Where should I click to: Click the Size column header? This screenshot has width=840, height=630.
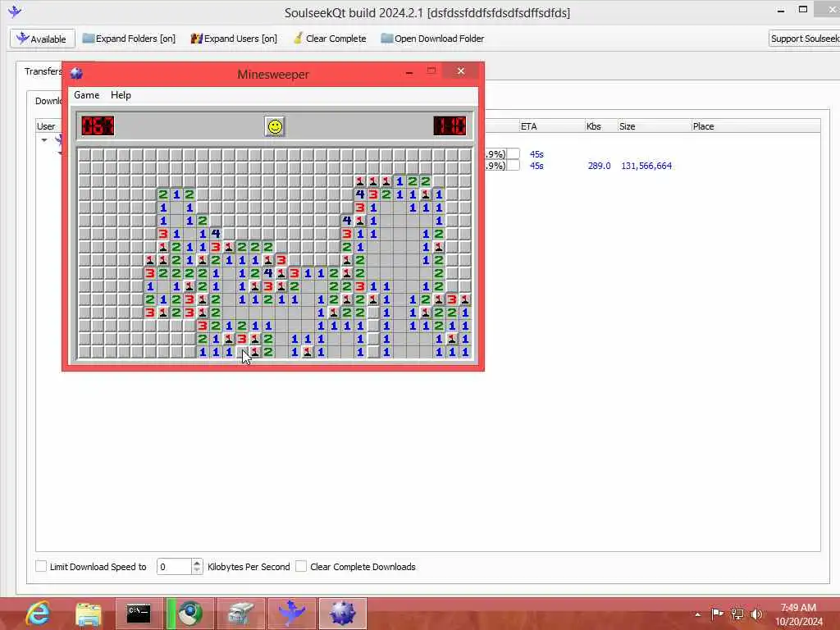coord(654,126)
